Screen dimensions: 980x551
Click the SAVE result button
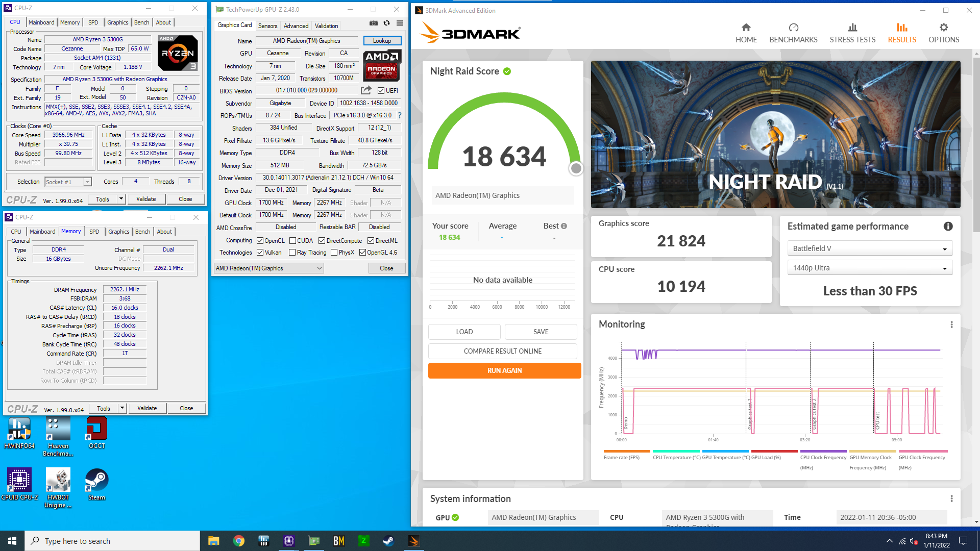click(x=541, y=332)
